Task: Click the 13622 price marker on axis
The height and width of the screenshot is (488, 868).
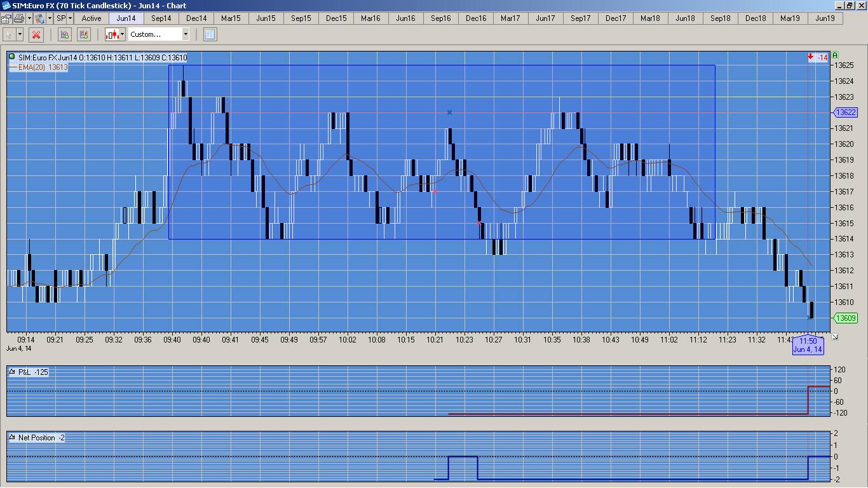Action: (x=846, y=112)
